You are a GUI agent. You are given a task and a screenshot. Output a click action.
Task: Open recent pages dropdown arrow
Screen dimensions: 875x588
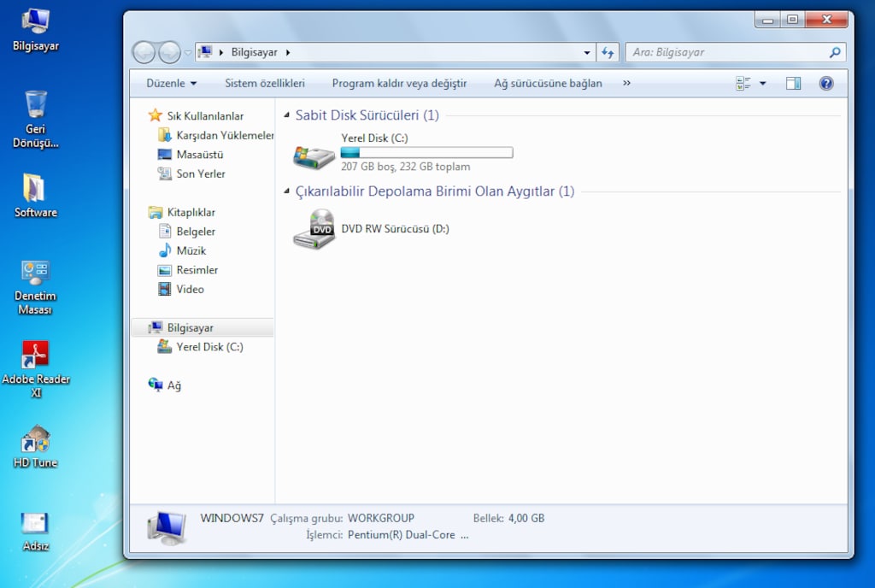(x=187, y=52)
